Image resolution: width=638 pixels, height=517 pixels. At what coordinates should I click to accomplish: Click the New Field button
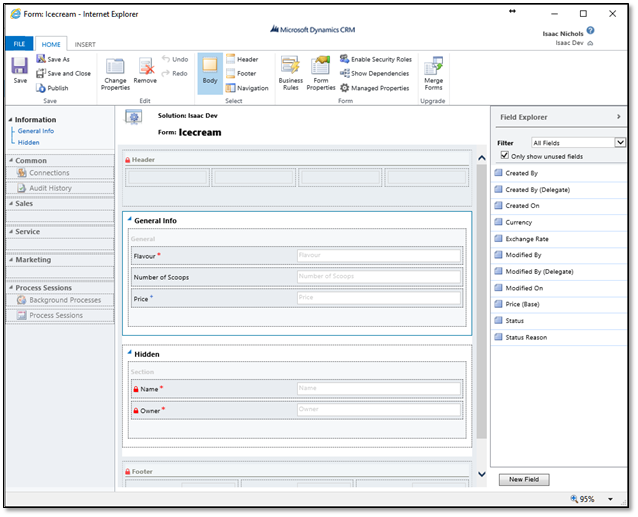point(523,480)
